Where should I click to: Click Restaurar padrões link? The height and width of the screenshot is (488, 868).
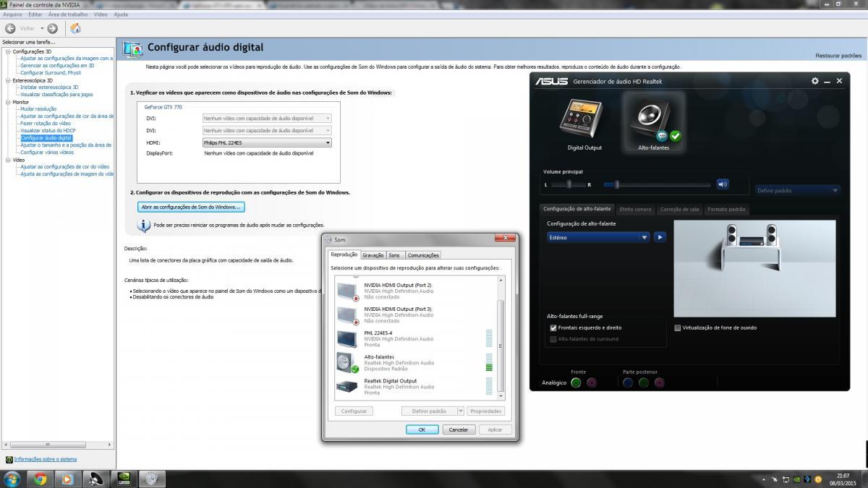838,56
